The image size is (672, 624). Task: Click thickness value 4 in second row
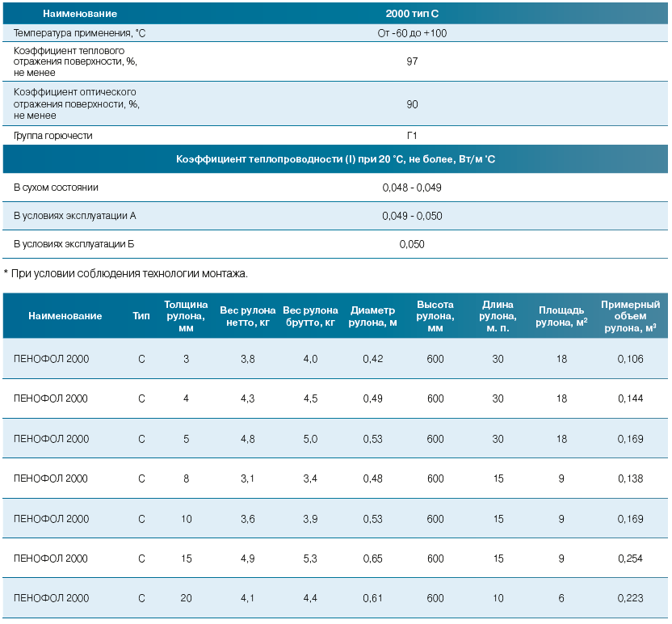coord(186,398)
